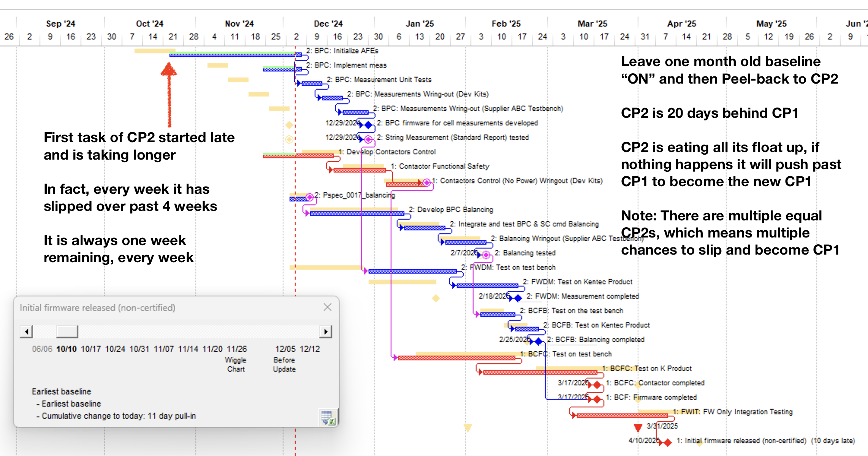The image size is (868, 456).
Task: Click the left scroll arrow of baseline slider
Action: [x=26, y=332]
